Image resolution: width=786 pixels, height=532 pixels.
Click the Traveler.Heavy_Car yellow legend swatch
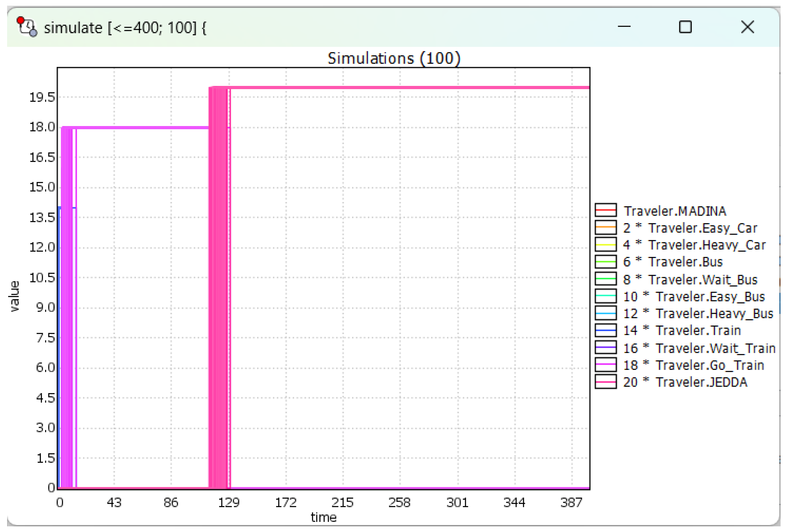(x=605, y=244)
